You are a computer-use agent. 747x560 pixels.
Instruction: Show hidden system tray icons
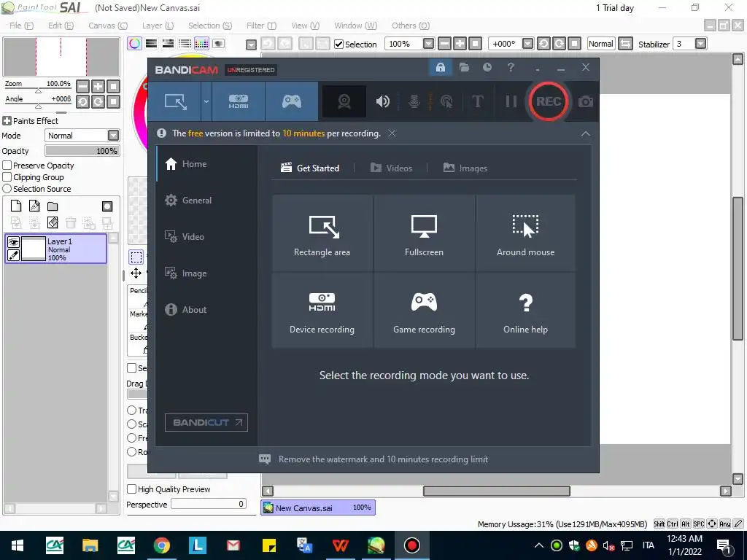[x=539, y=545]
